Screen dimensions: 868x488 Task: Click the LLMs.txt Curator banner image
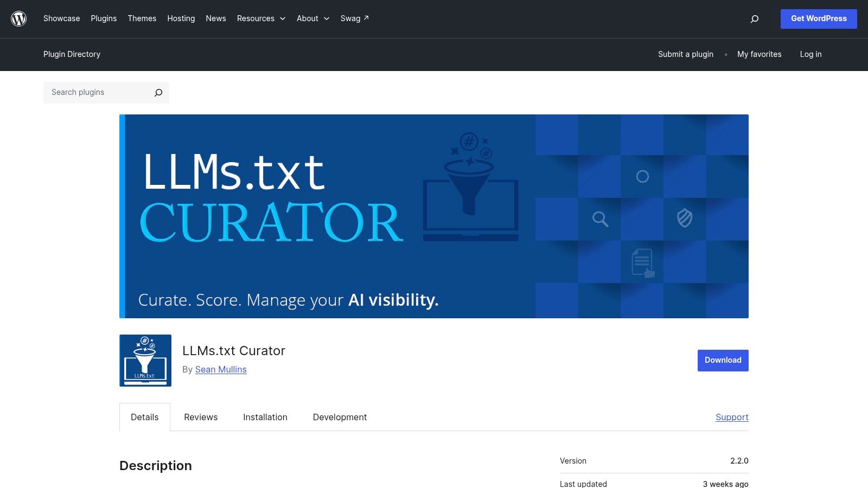click(434, 216)
